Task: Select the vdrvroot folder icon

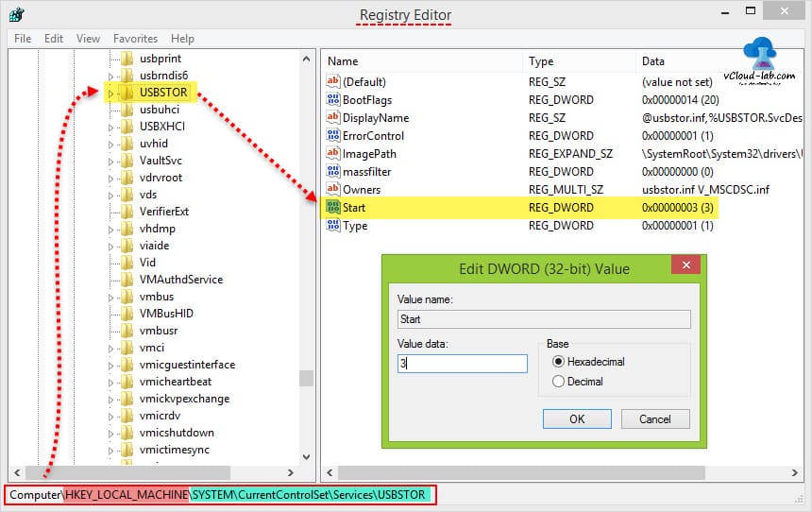Action: 127,178
